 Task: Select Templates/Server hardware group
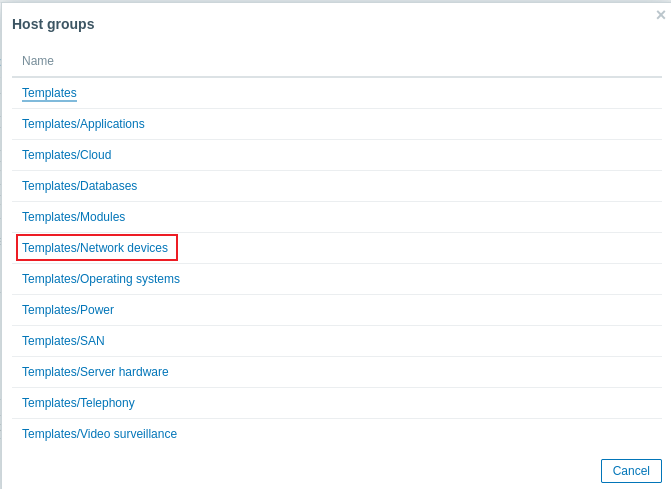(x=95, y=372)
